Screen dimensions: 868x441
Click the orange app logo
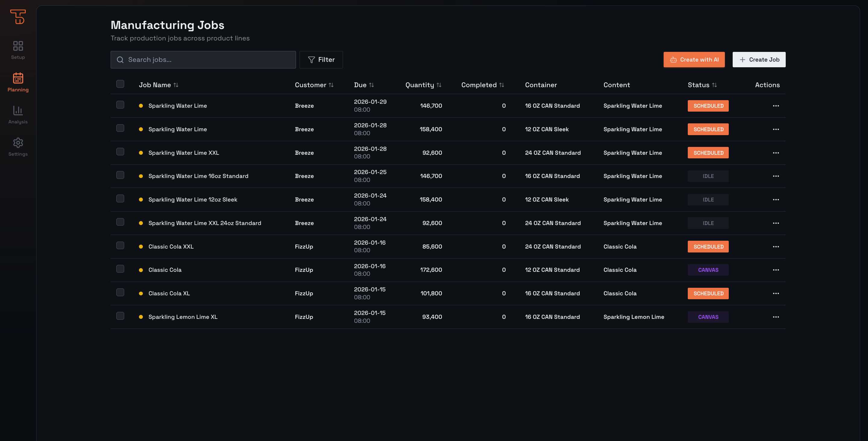[18, 17]
